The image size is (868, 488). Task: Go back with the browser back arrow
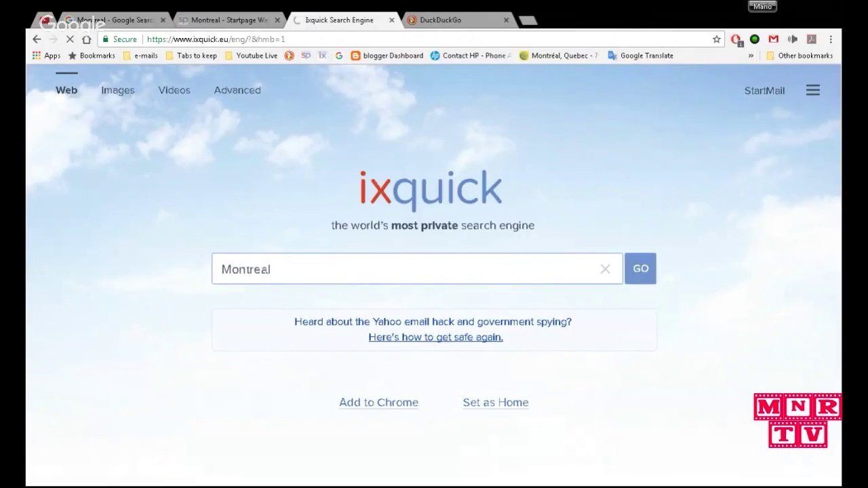[37, 39]
